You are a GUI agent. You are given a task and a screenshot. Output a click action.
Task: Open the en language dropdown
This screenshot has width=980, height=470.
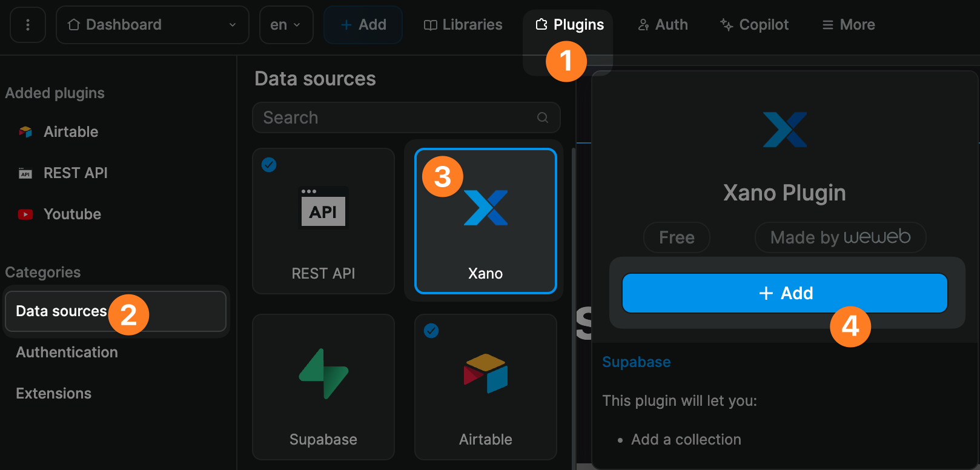(x=286, y=25)
